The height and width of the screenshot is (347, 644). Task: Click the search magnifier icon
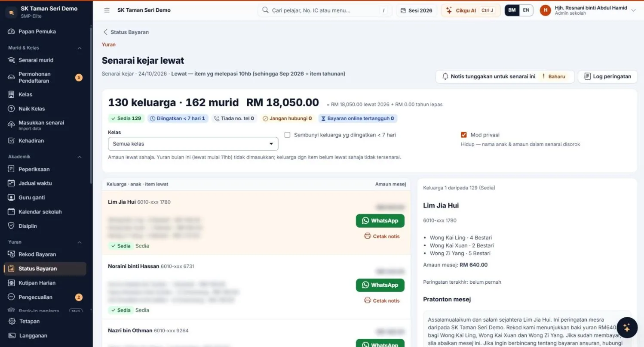point(265,10)
